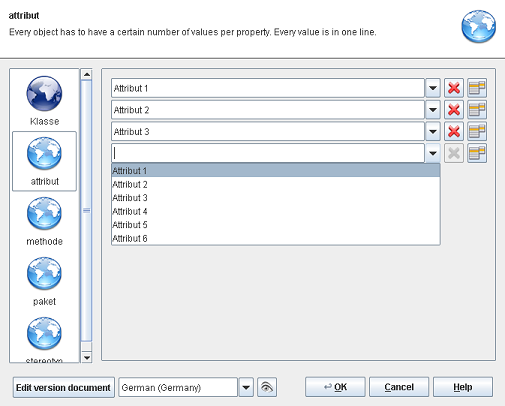Open the editor icon for Attribut 3 row
Screen dimensions: 505x406
(477, 131)
